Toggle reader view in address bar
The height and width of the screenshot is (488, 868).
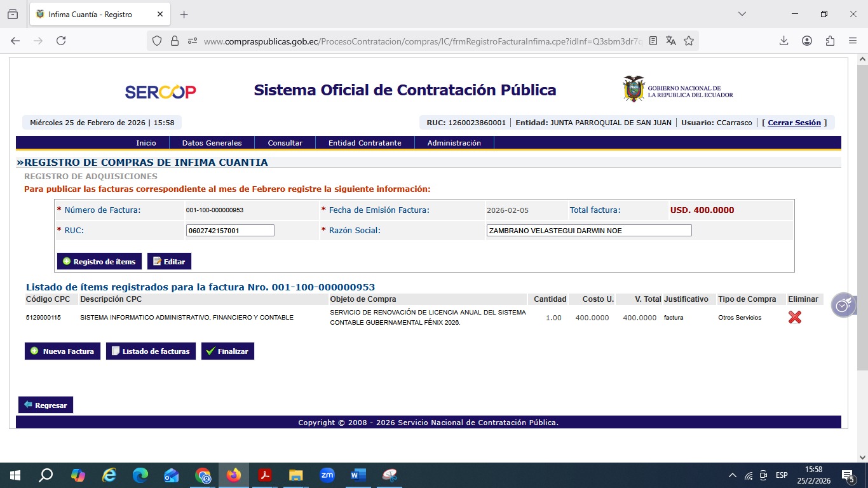point(653,41)
